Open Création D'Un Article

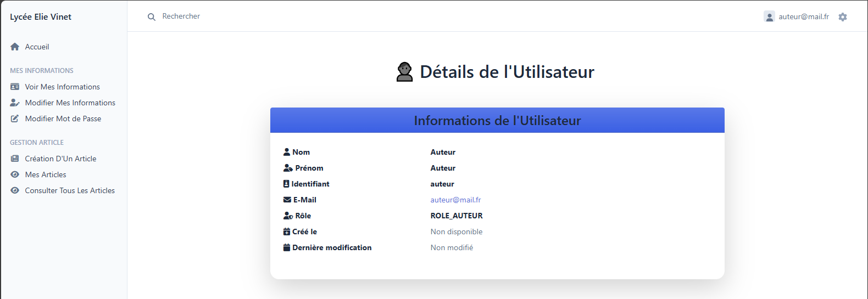point(60,159)
